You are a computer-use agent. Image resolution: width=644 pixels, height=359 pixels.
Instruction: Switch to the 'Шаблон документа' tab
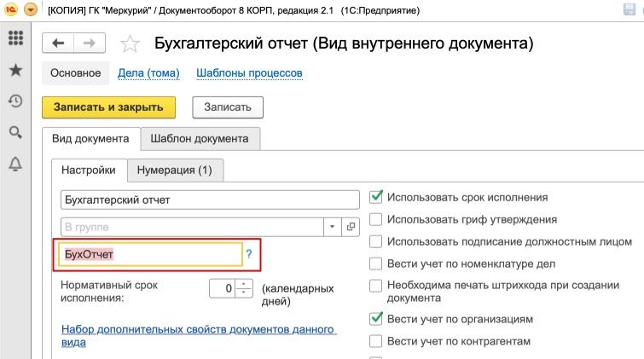(x=199, y=138)
